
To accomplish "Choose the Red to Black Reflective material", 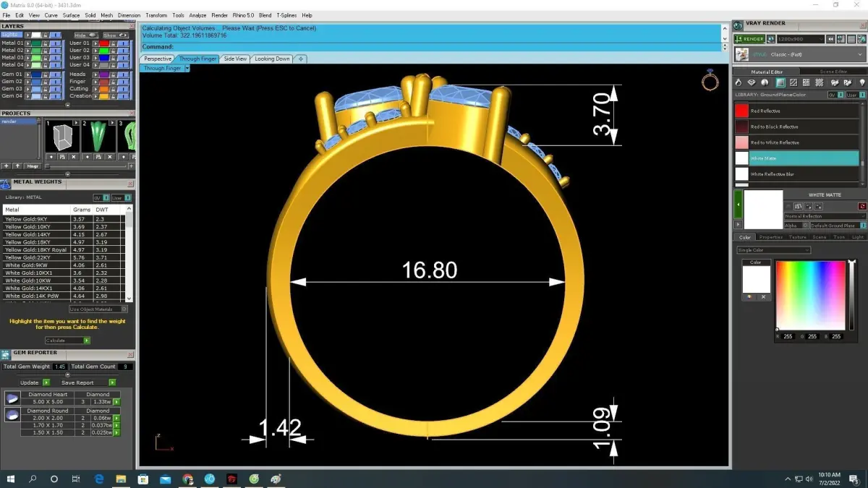I will 798,127.
